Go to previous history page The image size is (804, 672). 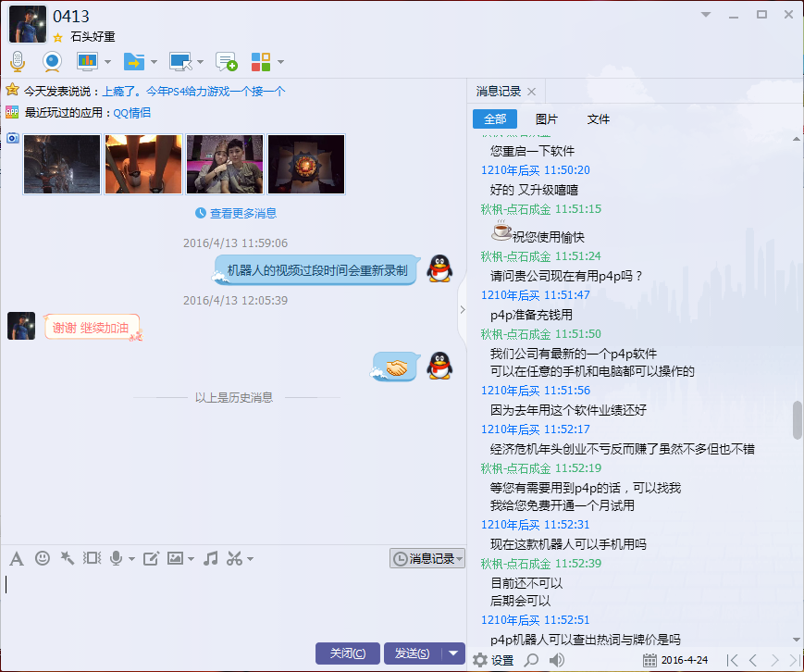[x=753, y=660]
